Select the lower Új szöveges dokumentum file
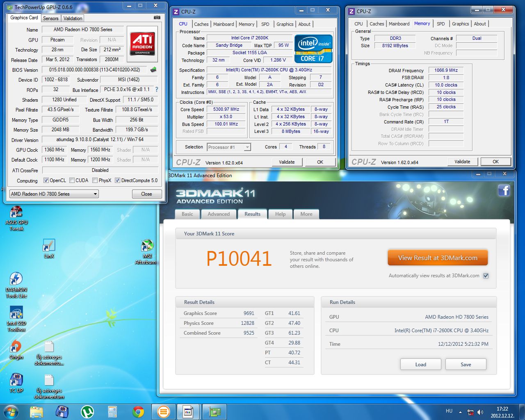The height and width of the screenshot is (420, 525). 49,387
